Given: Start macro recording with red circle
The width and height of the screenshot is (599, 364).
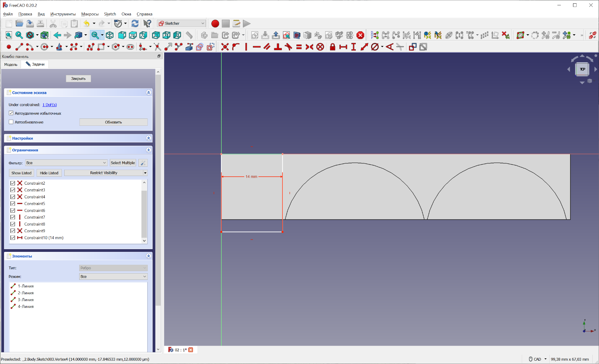Looking at the screenshot, I should (215, 24).
